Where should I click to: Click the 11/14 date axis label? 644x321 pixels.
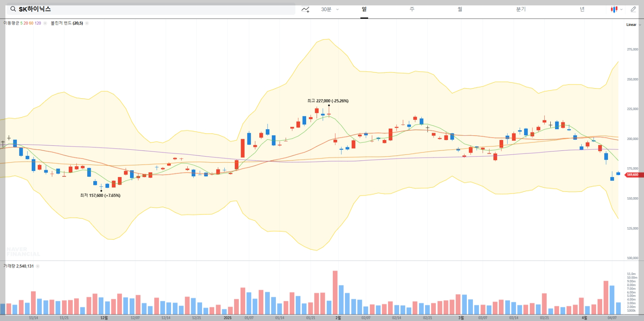(33, 318)
